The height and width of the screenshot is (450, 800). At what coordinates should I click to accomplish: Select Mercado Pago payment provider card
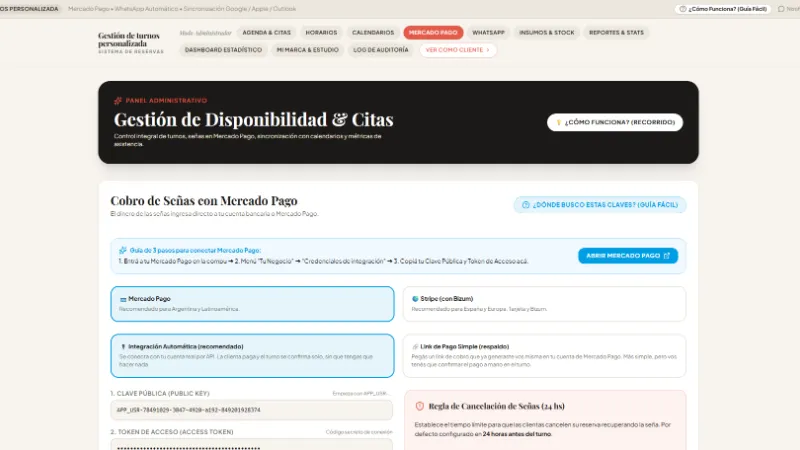coord(253,304)
